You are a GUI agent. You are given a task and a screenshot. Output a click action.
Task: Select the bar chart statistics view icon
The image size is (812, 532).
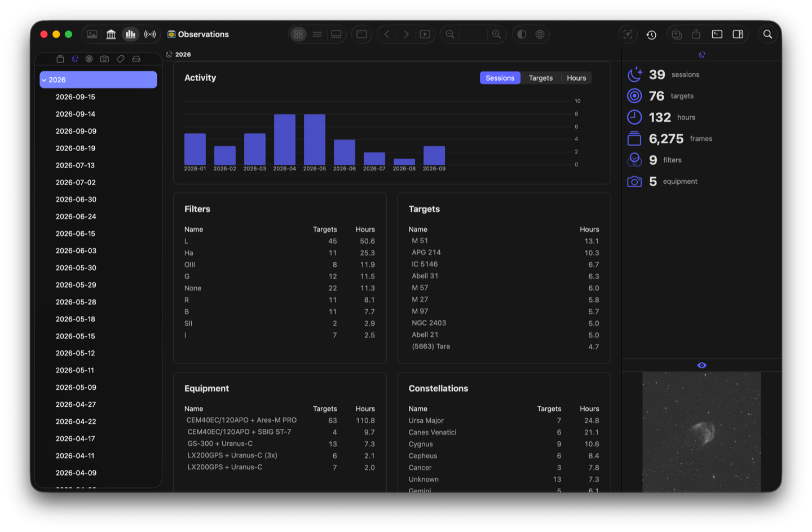click(130, 34)
